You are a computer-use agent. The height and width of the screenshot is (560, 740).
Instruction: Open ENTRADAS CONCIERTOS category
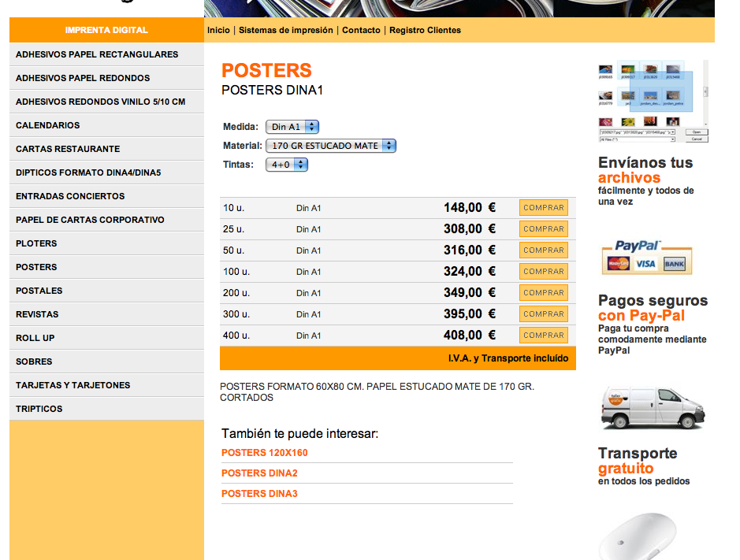coord(106,196)
